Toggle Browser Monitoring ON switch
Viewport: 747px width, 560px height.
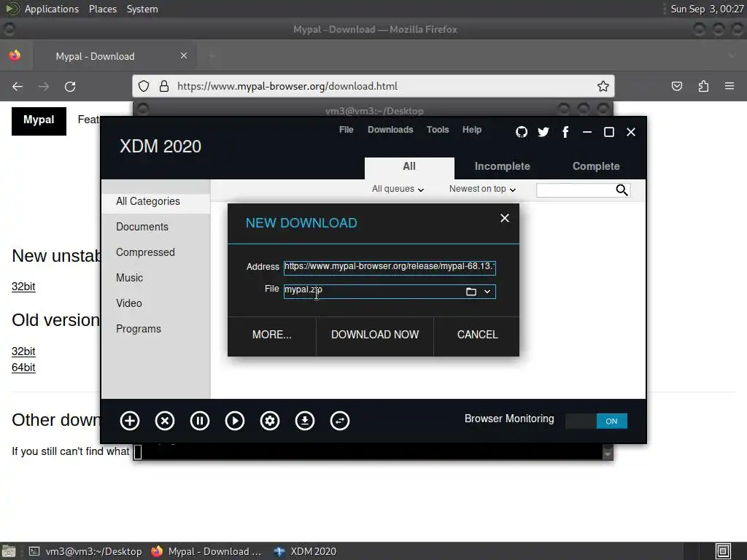[x=597, y=421]
